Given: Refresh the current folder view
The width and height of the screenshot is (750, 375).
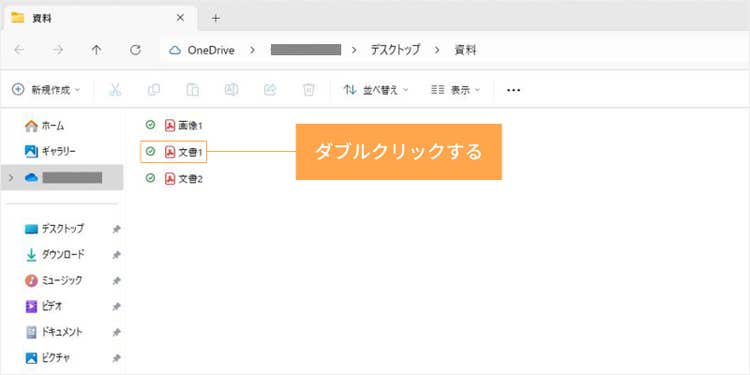Looking at the screenshot, I should pyautogui.click(x=135, y=50).
